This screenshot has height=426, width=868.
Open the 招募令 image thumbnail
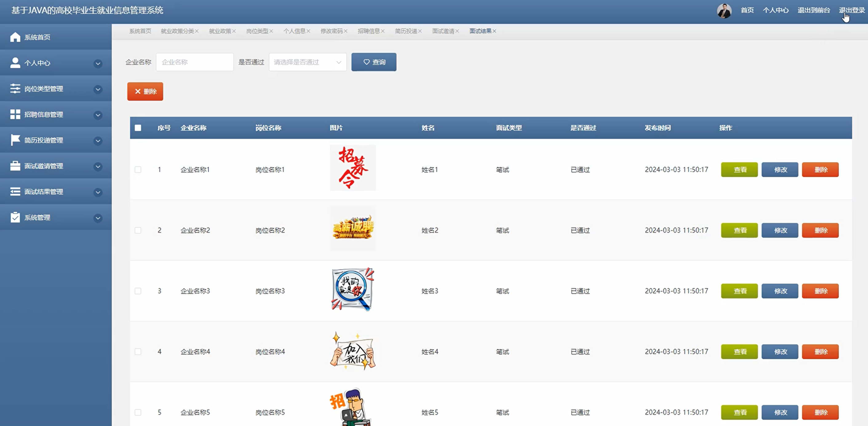[x=352, y=168]
